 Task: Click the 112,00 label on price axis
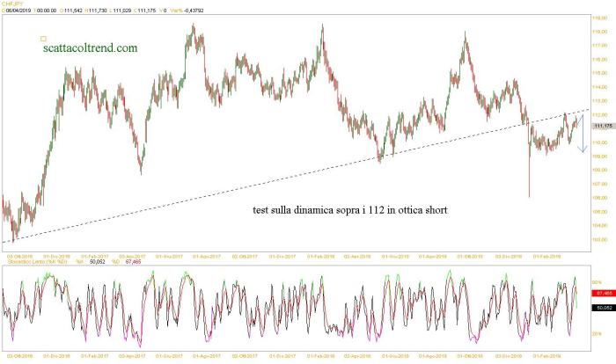(599, 114)
